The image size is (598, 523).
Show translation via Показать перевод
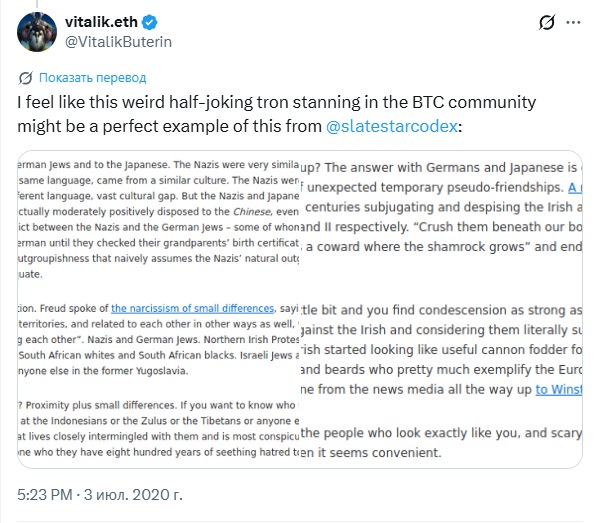(93, 78)
